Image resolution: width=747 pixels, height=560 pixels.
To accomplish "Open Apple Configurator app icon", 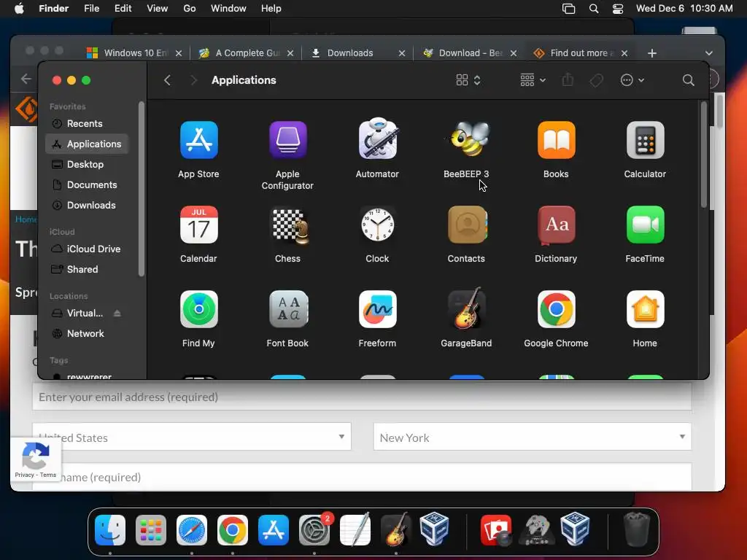I will click(287, 140).
